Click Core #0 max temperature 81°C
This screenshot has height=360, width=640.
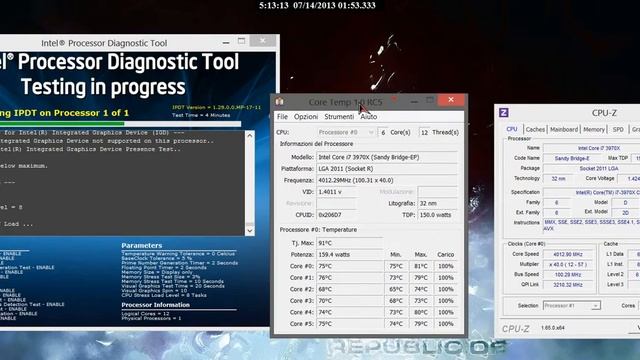(x=421, y=266)
